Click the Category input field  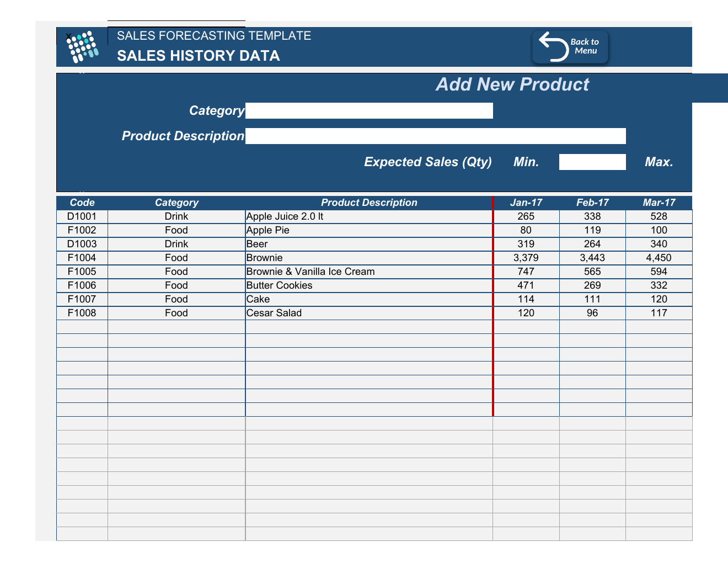tap(369, 110)
